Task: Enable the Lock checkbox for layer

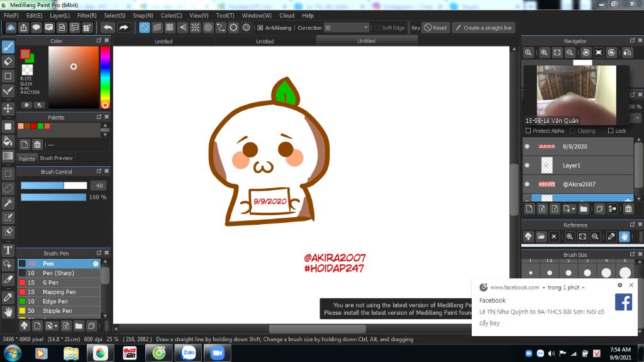Action: coord(610,131)
